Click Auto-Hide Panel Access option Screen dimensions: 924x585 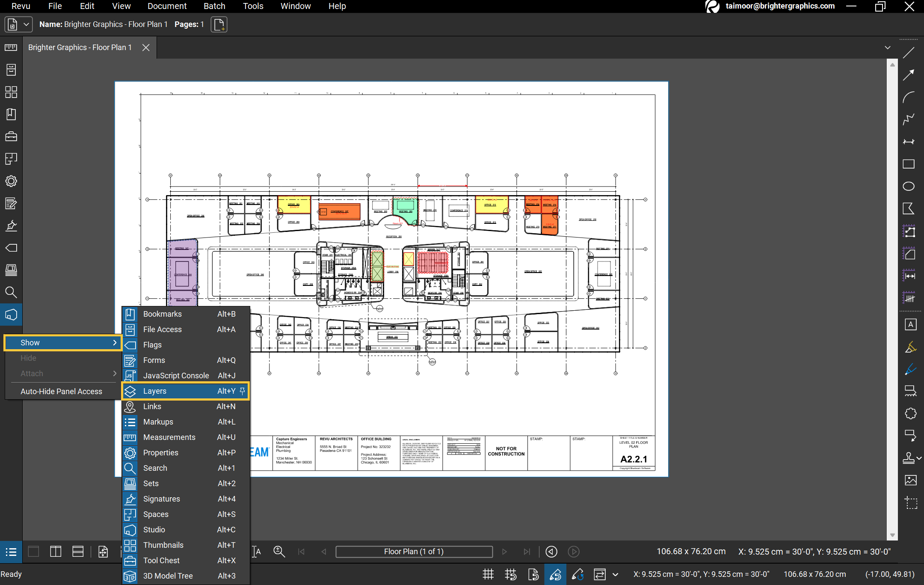[x=61, y=391]
